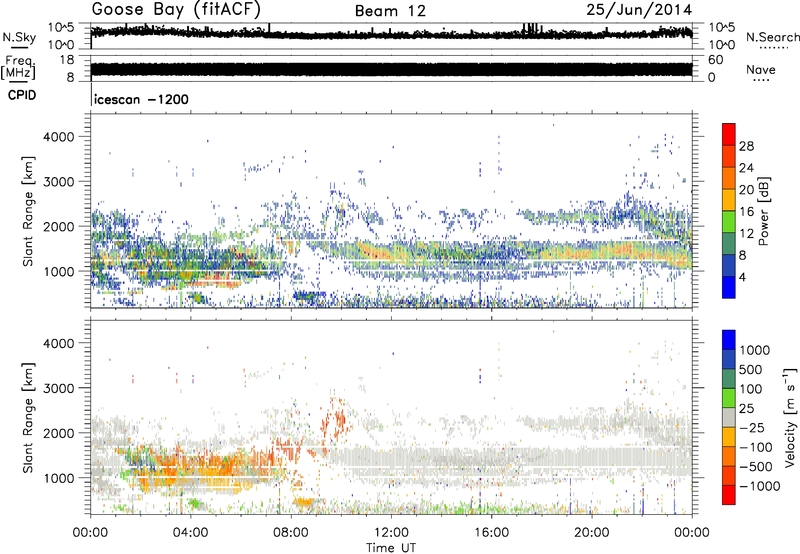Click the 'Goose Bay (fitACF)' title text

tap(176, 9)
